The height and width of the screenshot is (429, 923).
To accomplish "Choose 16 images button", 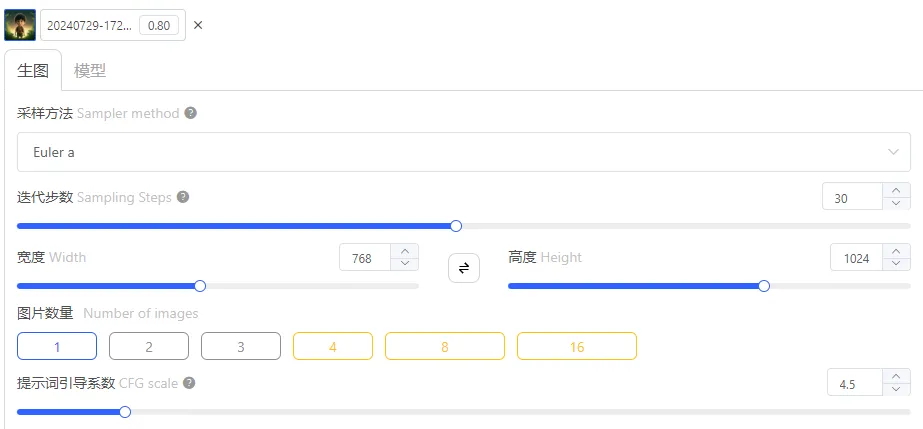I will 577,346.
